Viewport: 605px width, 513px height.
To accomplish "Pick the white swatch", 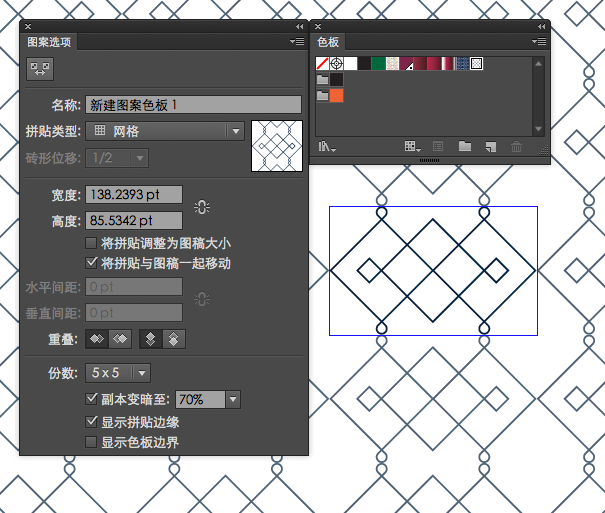I will coord(350,63).
